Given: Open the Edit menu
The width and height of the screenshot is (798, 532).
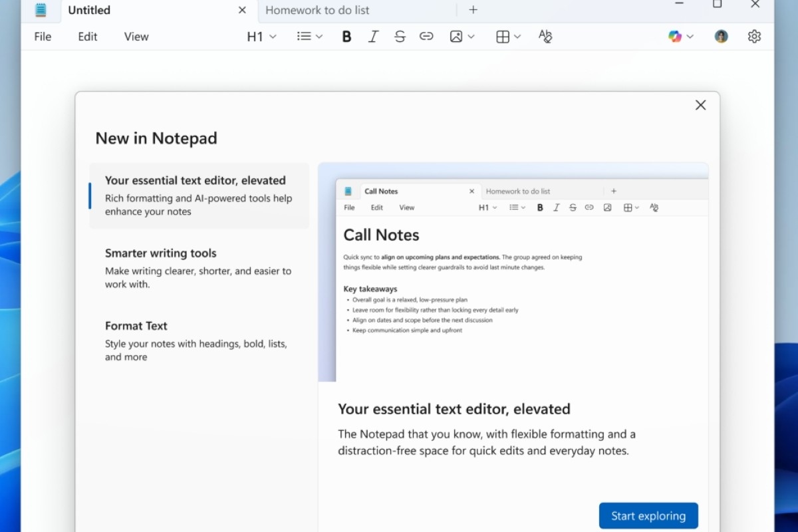Looking at the screenshot, I should tap(88, 37).
